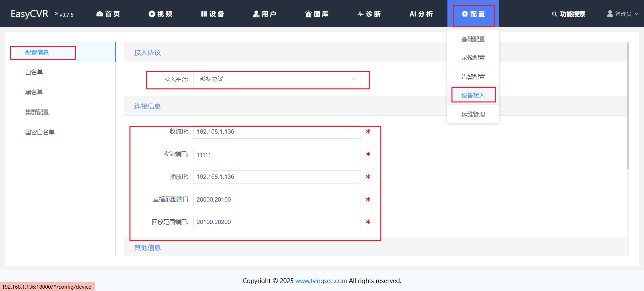The width and height of the screenshot is (644, 291).
Task: Visit the www.tsingsee.com footer link
Action: point(321,281)
